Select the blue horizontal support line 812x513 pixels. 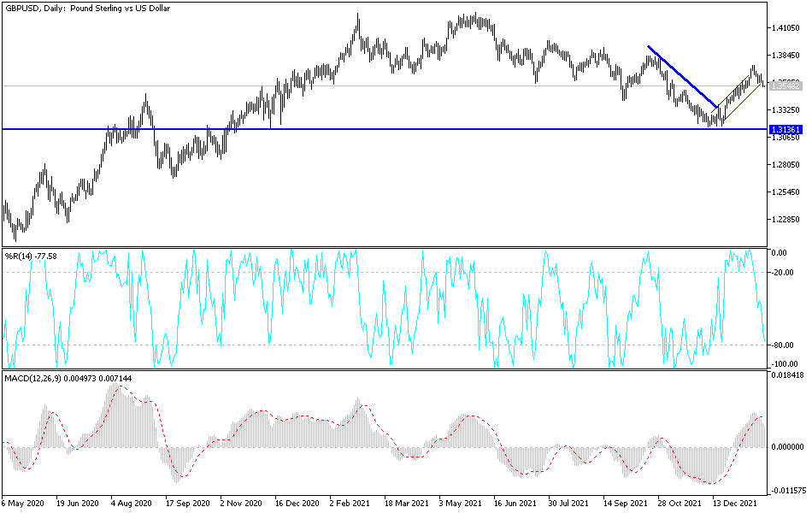tap(342, 129)
